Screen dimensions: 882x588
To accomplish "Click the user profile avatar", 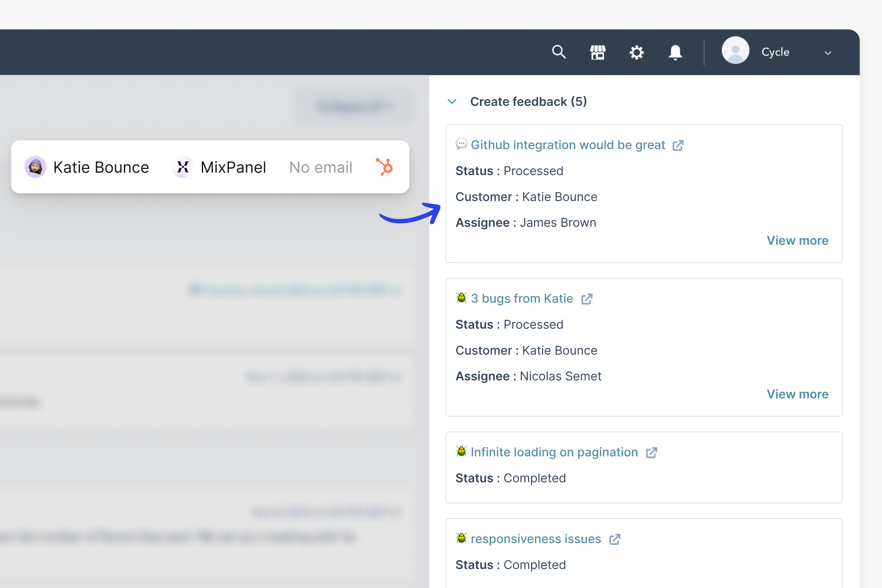I will pos(735,51).
